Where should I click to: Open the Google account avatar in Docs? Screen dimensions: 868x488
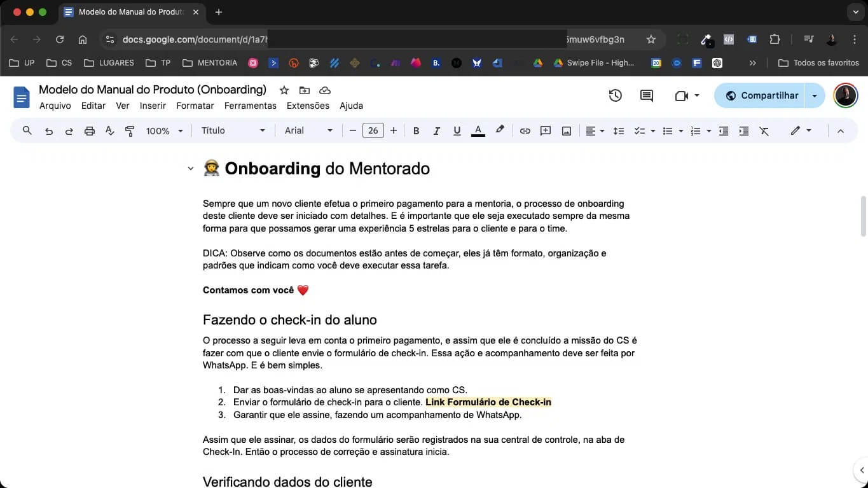point(845,95)
